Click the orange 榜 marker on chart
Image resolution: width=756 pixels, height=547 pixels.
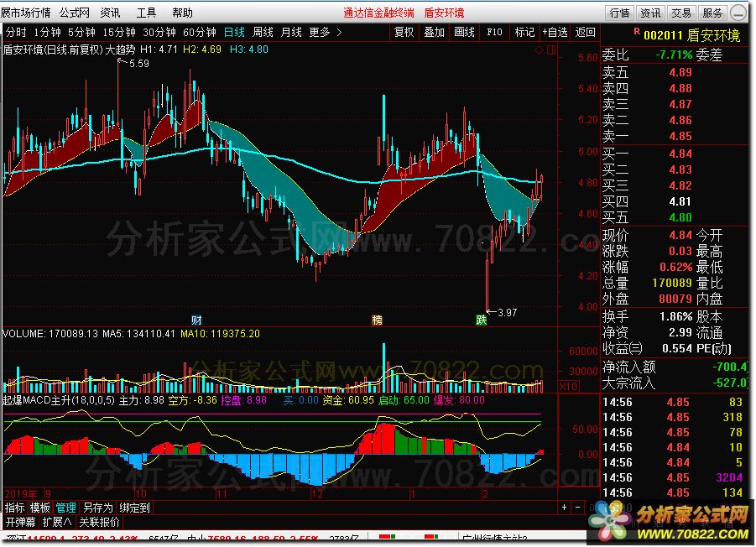378,320
